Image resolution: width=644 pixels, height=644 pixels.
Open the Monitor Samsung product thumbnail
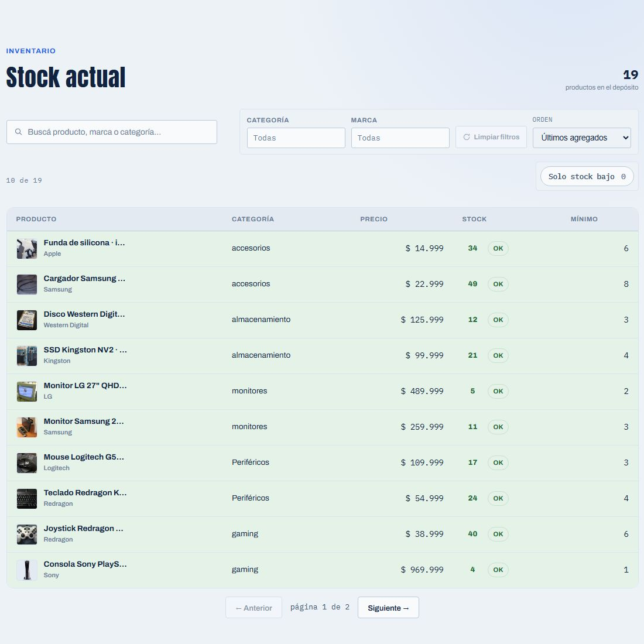point(27,427)
